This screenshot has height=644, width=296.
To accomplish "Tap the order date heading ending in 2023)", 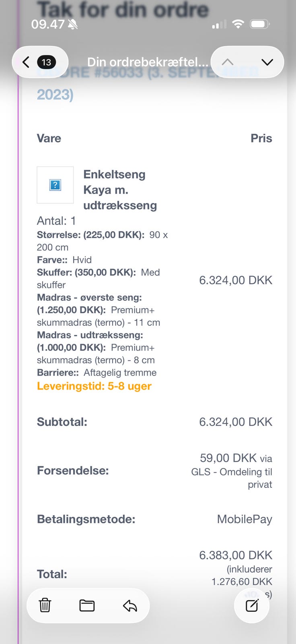I will click(55, 95).
